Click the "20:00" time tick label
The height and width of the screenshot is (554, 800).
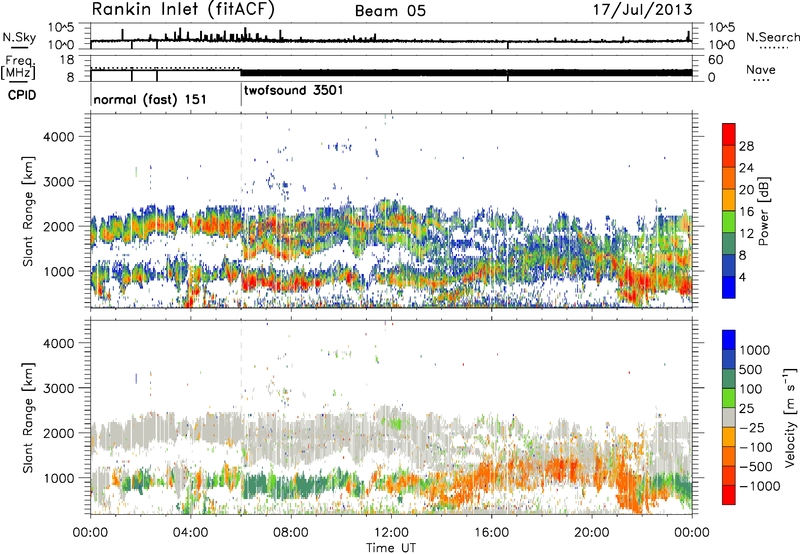coord(591,533)
